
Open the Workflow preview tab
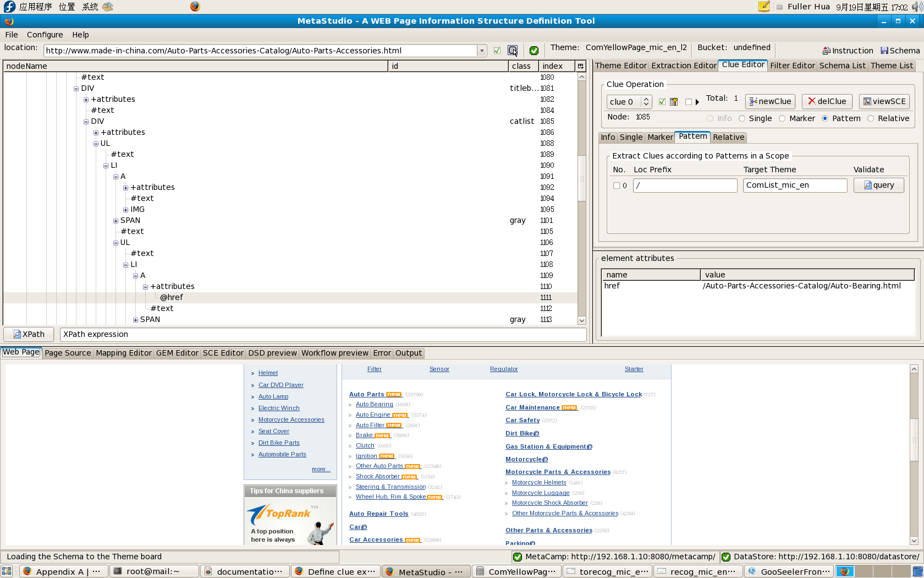[334, 353]
